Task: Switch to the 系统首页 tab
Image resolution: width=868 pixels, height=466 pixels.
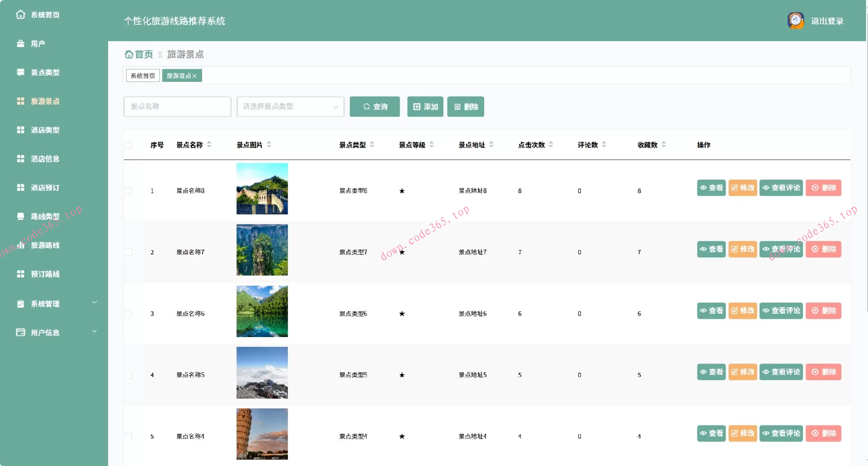Action: [142, 76]
